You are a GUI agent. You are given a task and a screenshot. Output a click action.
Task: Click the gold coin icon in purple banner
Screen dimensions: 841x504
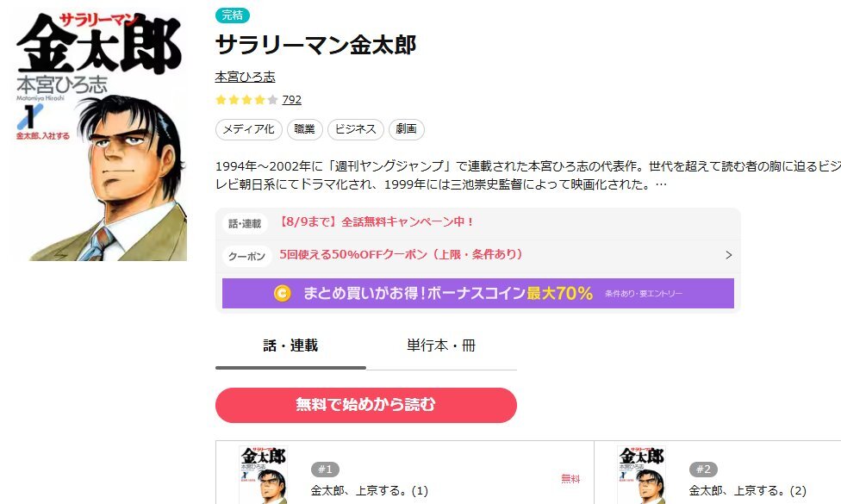tap(282, 293)
